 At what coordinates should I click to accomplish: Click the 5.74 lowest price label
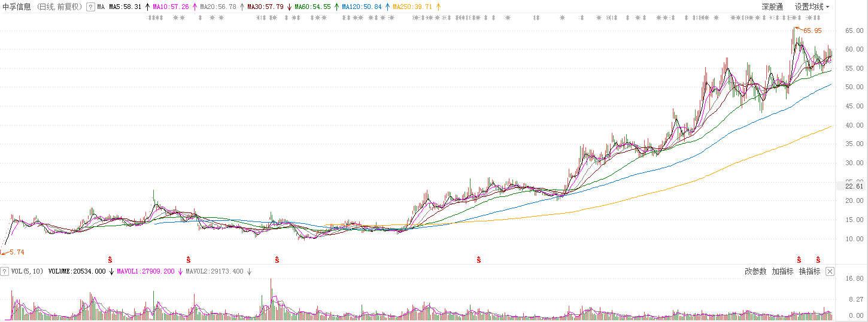click(16, 253)
